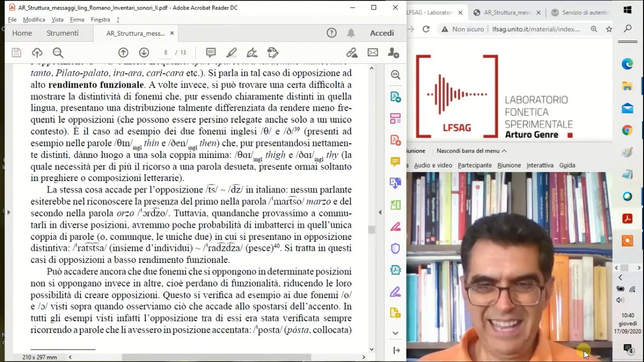Click the help question mark icon
This screenshot has height=362, width=644.
click(332, 33)
